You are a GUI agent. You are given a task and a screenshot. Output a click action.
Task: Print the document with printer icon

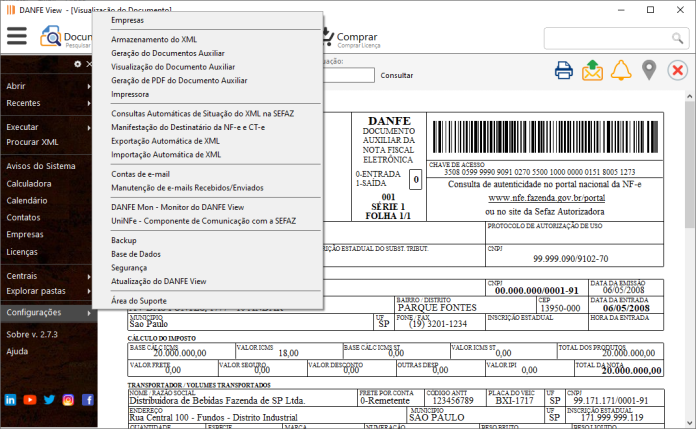click(564, 70)
